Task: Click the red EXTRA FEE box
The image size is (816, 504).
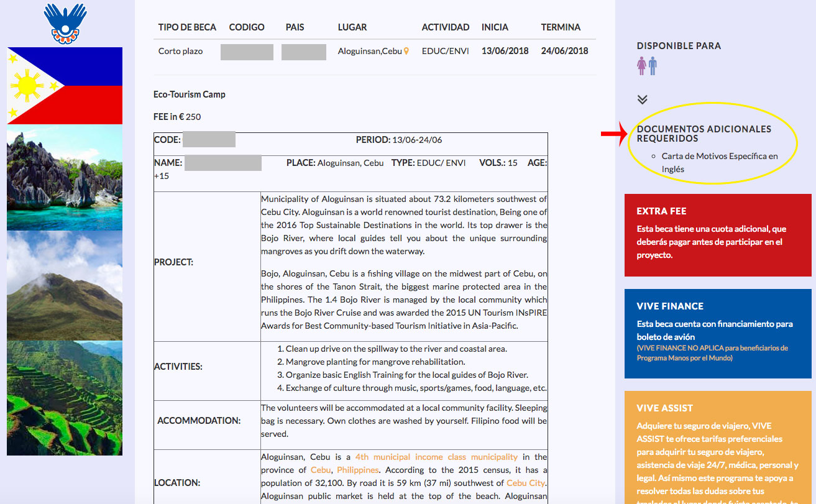Action: pyautogui.click(x=718, y=235)
